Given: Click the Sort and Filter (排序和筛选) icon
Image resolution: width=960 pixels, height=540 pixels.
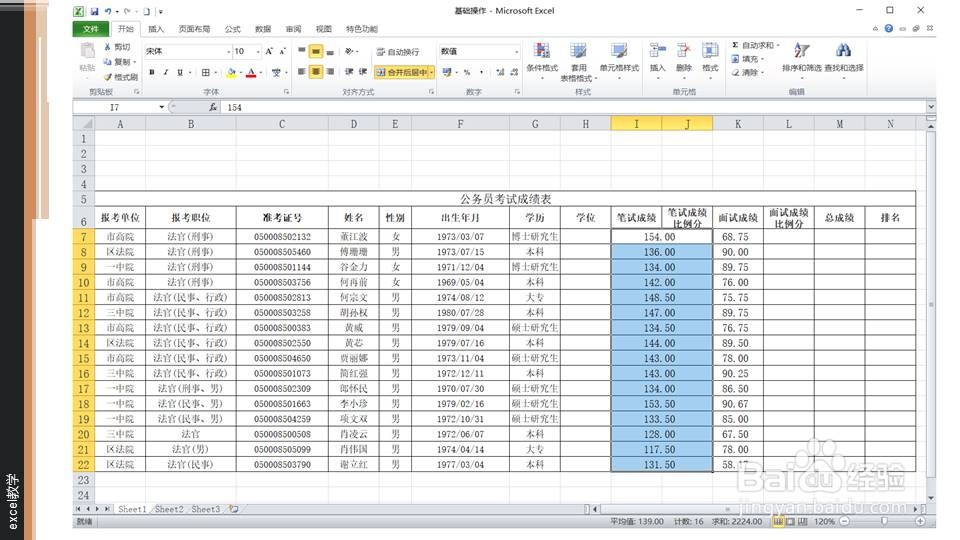Looking at the screenshot, I should pos(801,51).
